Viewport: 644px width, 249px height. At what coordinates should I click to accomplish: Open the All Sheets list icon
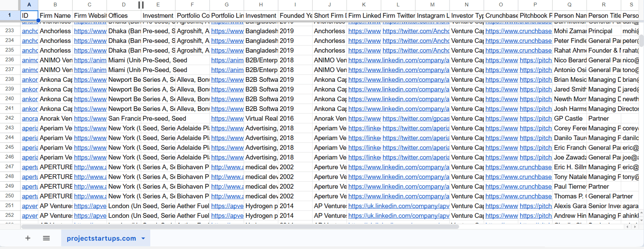click(x=46, y=238)
